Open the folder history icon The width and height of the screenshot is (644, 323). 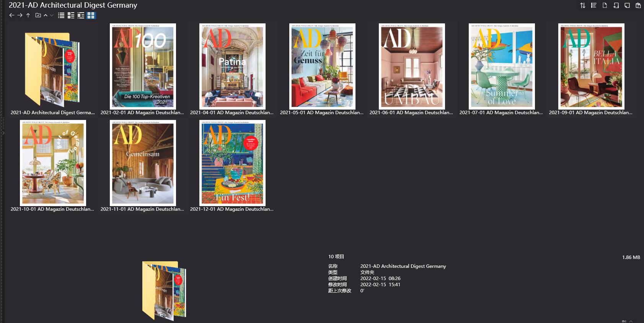[x=38, y=15]
